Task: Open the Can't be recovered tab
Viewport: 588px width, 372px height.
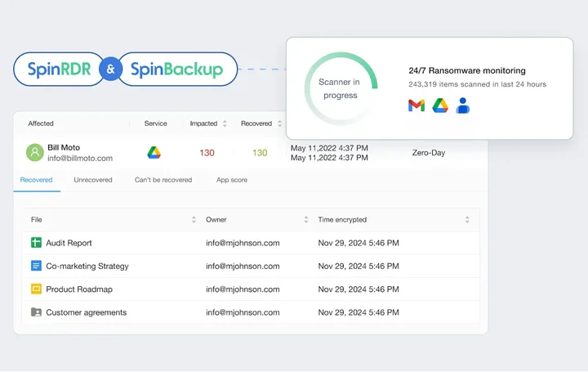Action: coord(163,180)
